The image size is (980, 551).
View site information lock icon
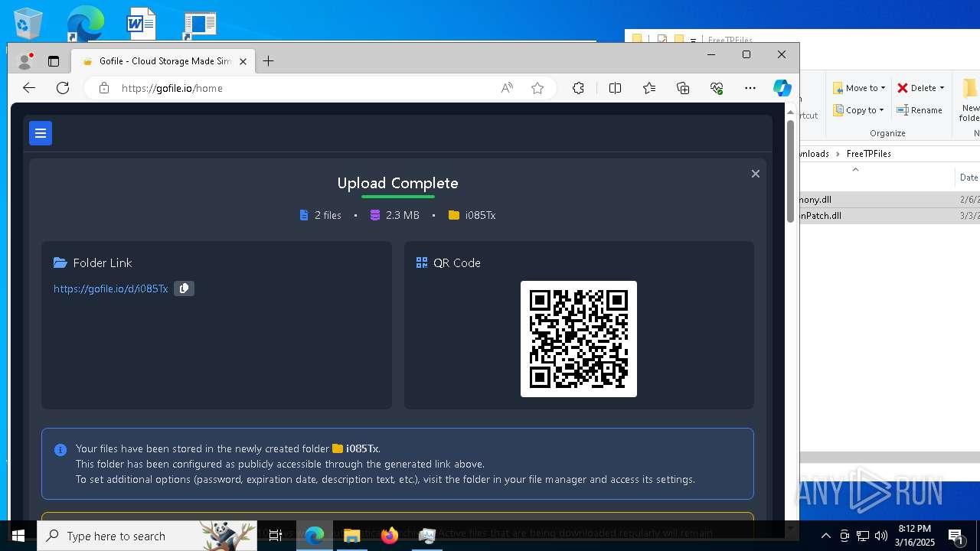pos(104,88)
